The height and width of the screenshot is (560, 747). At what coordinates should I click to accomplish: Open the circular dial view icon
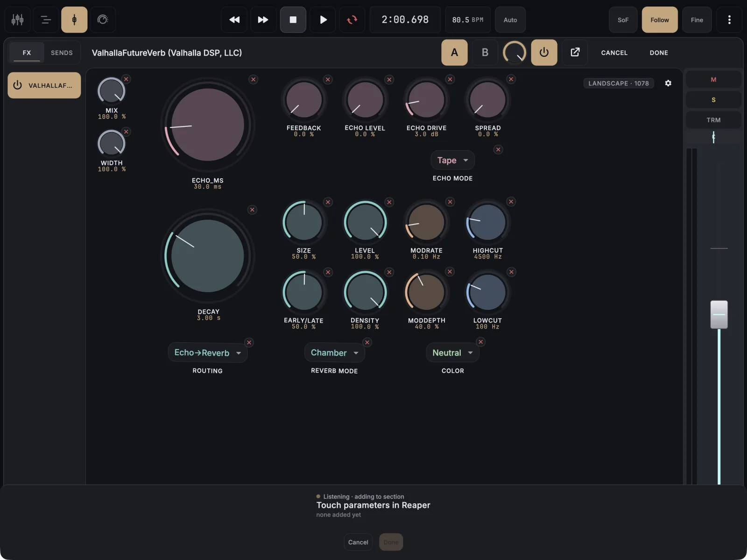click(x=103, y=20)
